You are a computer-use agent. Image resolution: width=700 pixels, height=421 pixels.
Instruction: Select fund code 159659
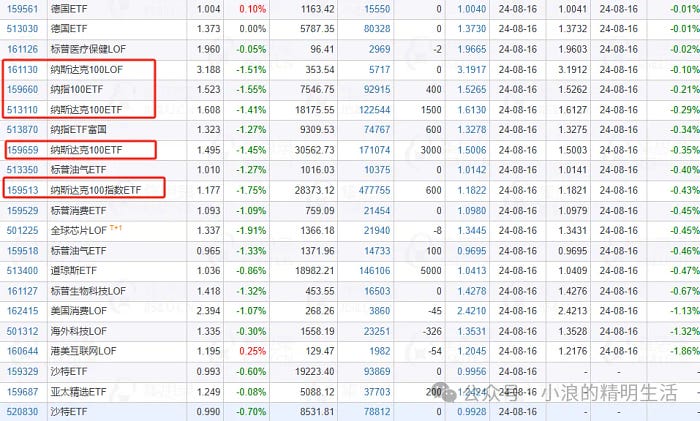(x=22, y=150)
